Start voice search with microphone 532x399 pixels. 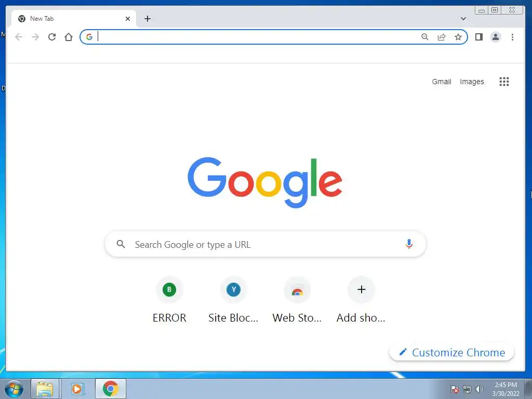pos(409,244)
